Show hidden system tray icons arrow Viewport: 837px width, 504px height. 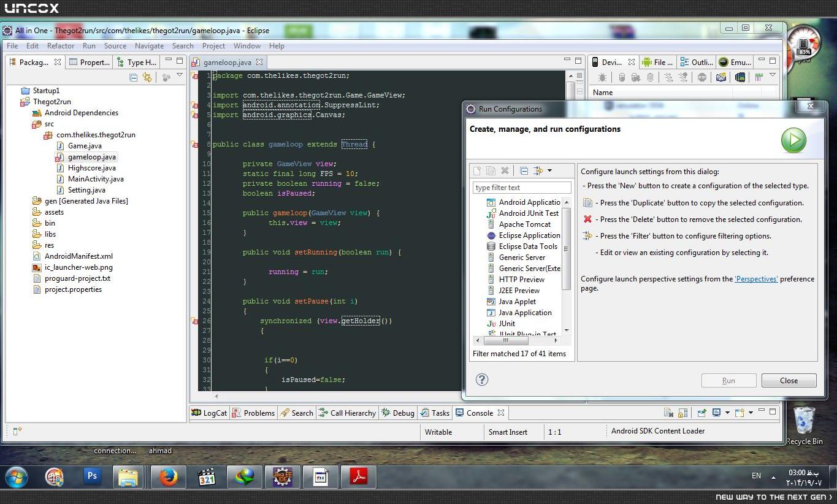(773, 477)
